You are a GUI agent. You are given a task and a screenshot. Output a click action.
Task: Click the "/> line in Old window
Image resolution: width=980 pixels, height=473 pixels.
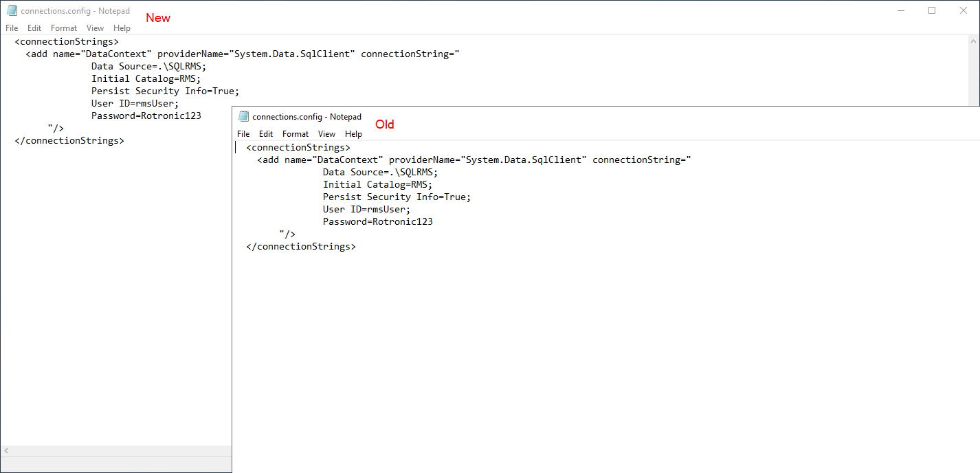pyautogui.click(x=287, y=234)
